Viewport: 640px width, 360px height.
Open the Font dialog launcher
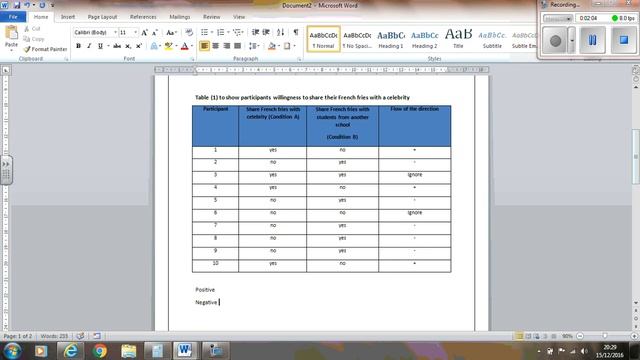pos(192,59)
